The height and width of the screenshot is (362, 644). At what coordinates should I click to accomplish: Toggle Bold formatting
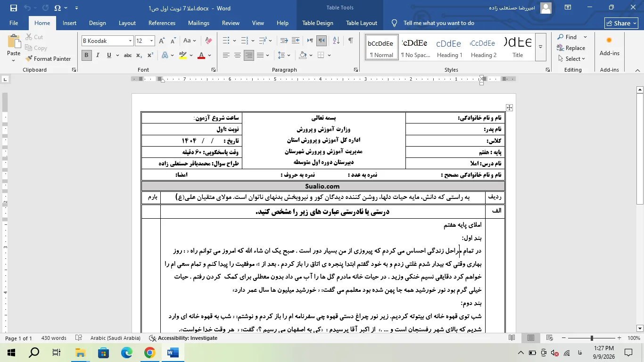click(x=86, y=55)
